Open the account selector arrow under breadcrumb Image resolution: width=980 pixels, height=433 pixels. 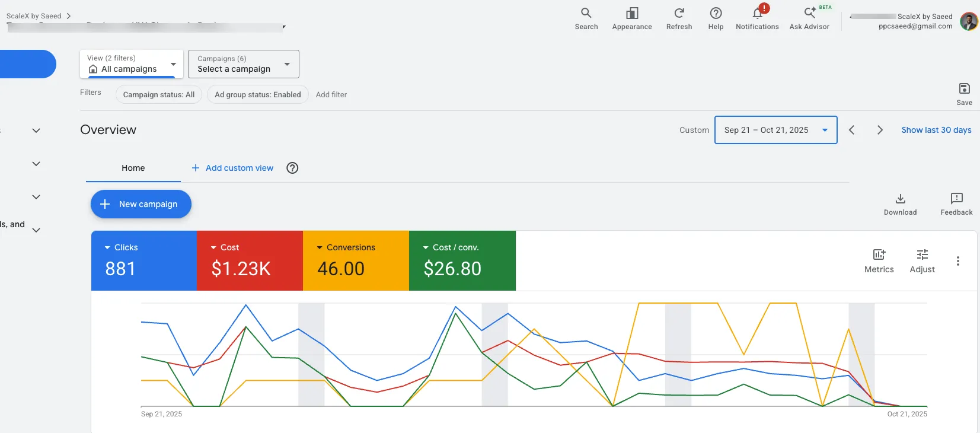284,27
